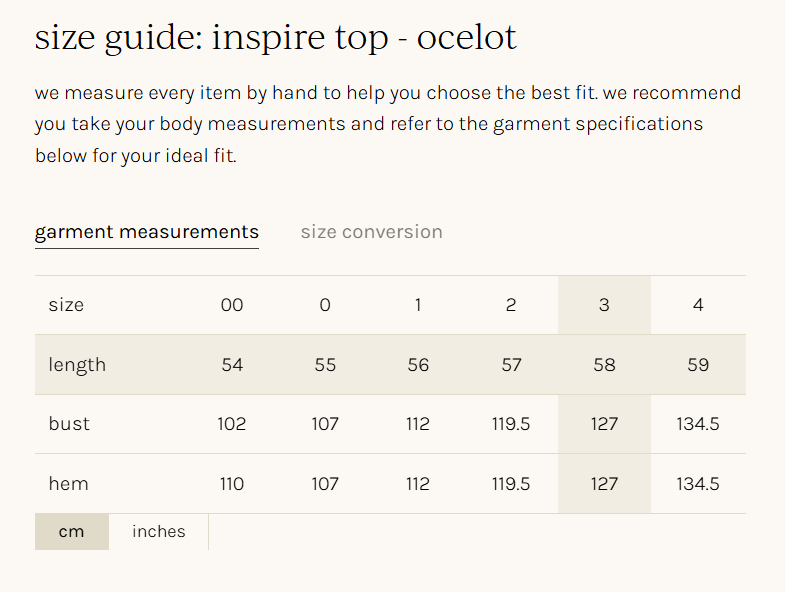Switch units to inches
This screenshot has width=785, height=592.
coord(158,532)
